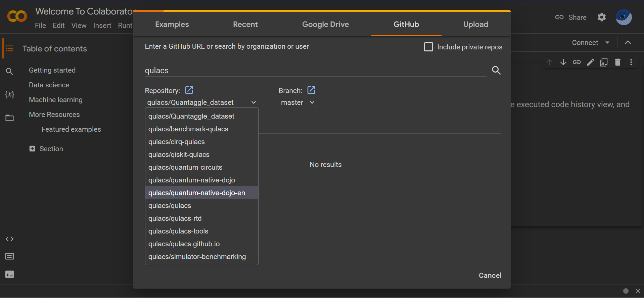Select qulacs/qulacs-rtd option

pyautogui.click(x=202, y=218)
